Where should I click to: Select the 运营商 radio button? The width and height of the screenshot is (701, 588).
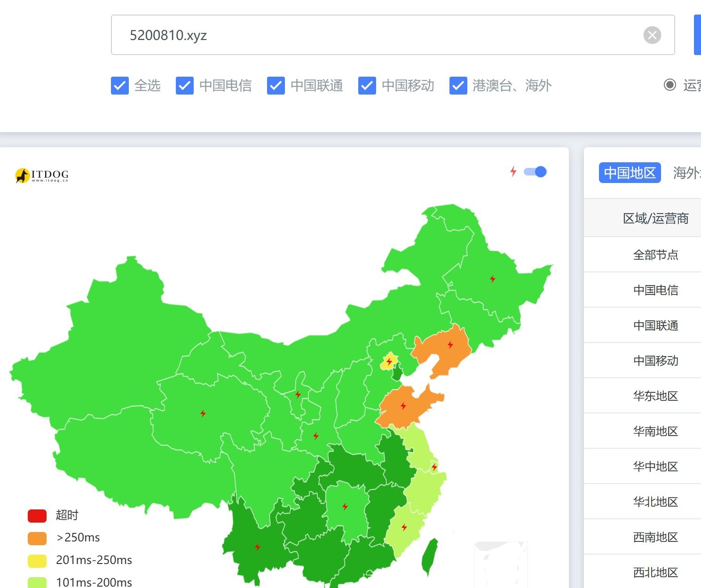pyautogui.click(x=669, y=85)
